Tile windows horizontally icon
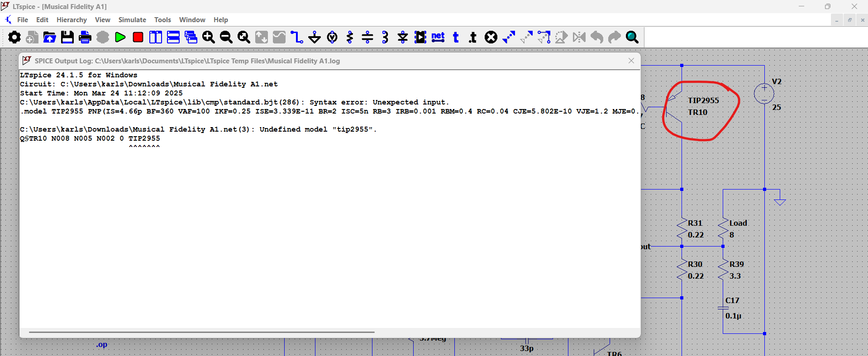The height and width of the screenshot is (356, 868). coord(173,37)
